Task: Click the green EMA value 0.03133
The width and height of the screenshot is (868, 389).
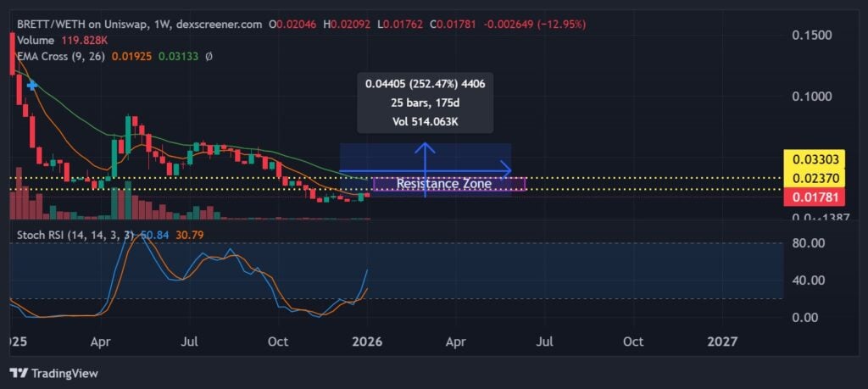Action: pyautogui.click(x=178, y=57)
